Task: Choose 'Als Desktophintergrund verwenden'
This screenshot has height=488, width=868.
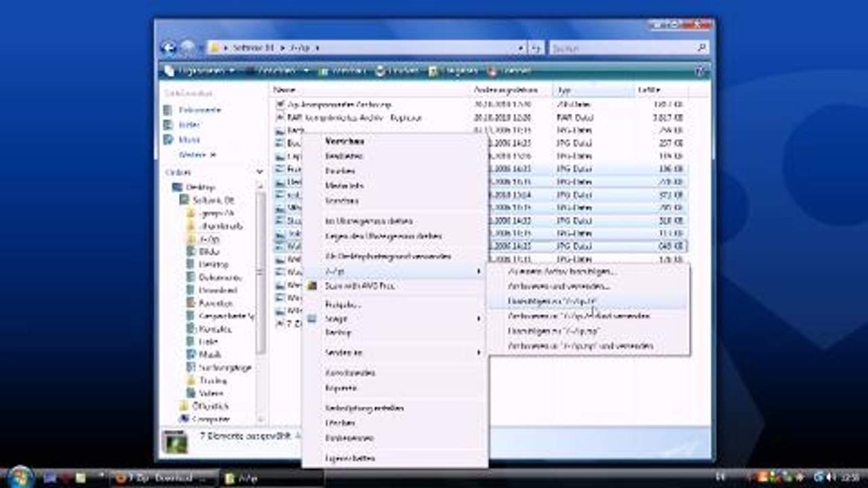Action: tap(394, 256)
